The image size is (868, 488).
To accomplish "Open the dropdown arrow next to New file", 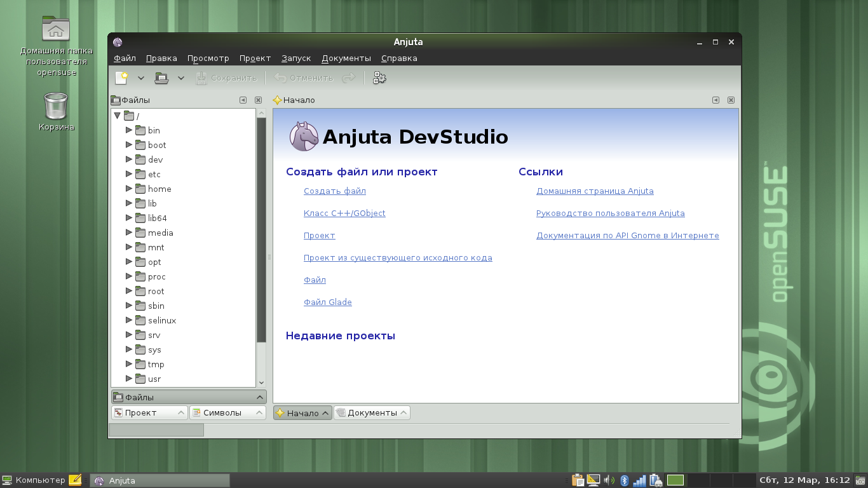I will point(141,78).
